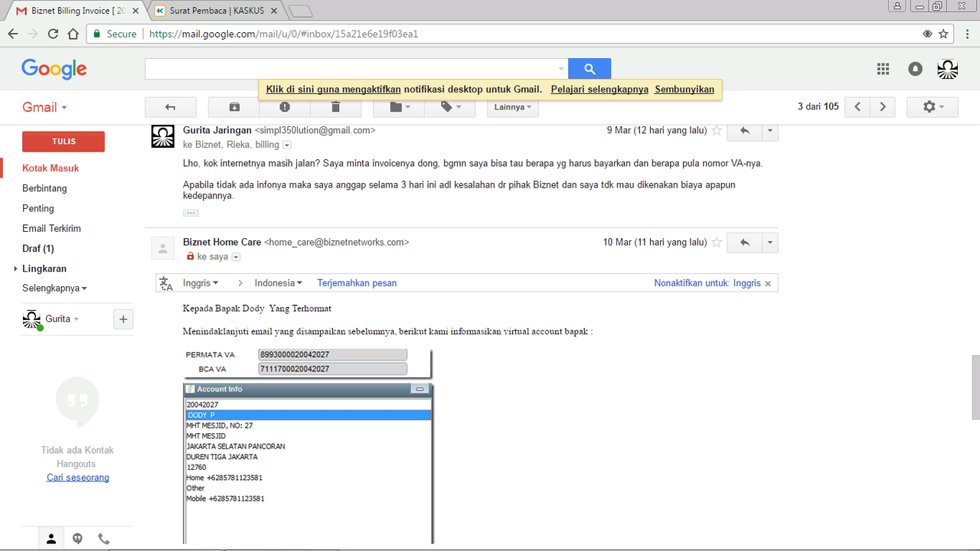The image size is (980, 551).
Task: Change target language Indonesia dropdown
Action: coord(279,283)
